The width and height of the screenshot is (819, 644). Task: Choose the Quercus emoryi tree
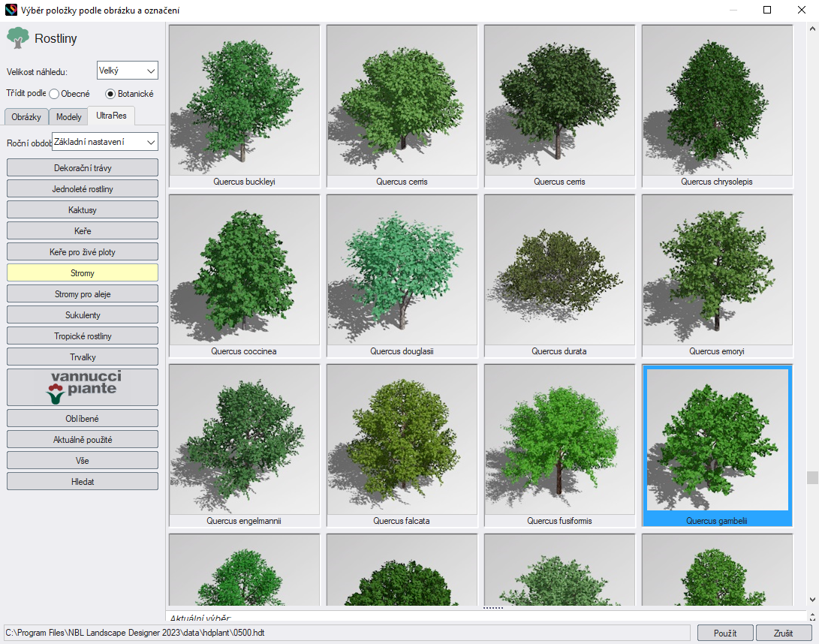point(717,275)
